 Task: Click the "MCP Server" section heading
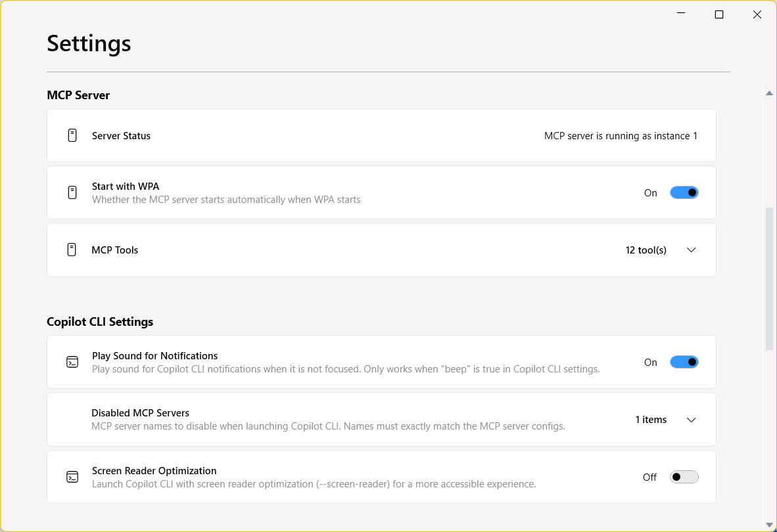[78, 95]
